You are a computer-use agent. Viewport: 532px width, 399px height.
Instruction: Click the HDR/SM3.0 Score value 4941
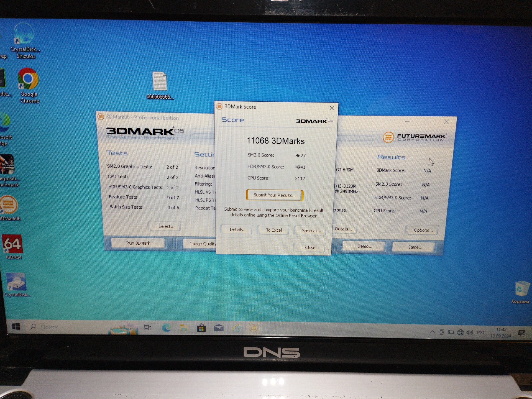pyautogui.click(x=300, y=167)
